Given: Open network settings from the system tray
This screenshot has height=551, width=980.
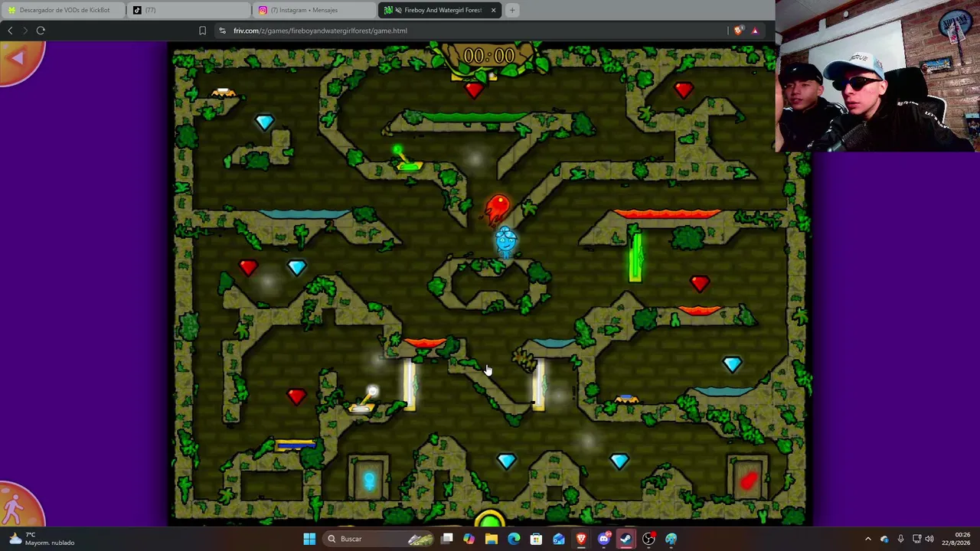Looking at the screenshot, I should [917, 539].
